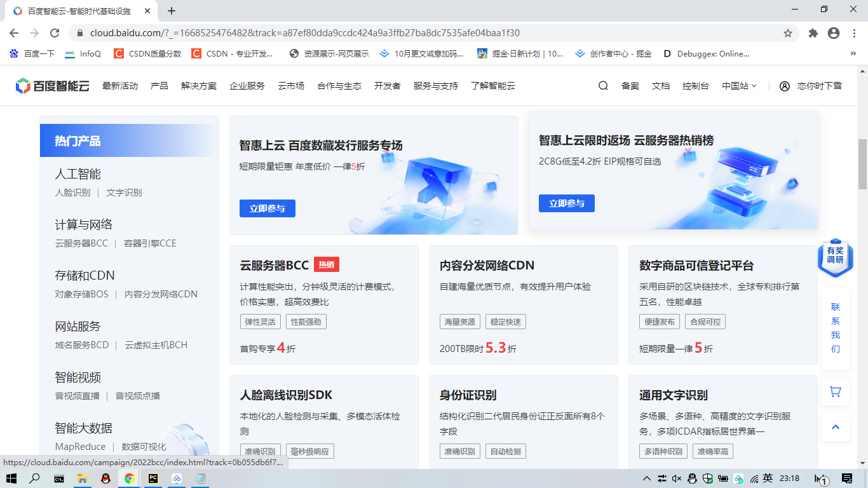Open the CSDN质量分数 bookmark
Viewport: 868px width, 488px height.
(147, 54)
